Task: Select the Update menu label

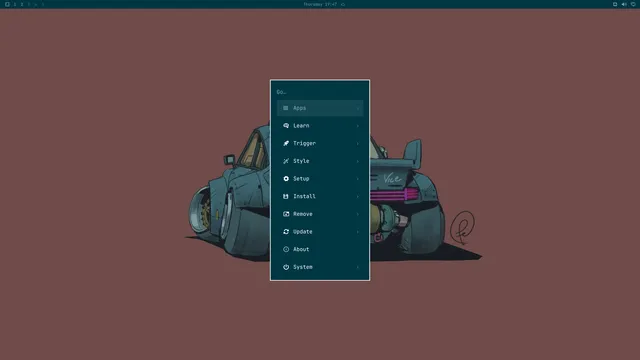Action: pos(302,231)
